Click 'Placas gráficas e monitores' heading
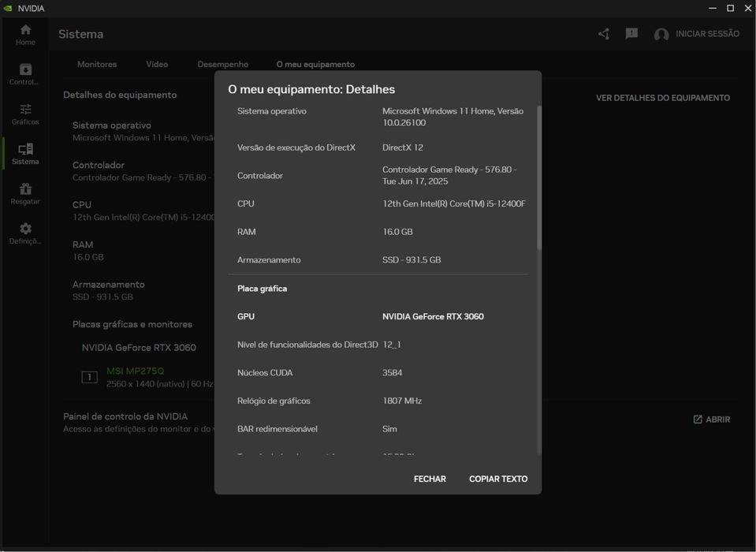The image size is (756, 552). pos(132,324)
